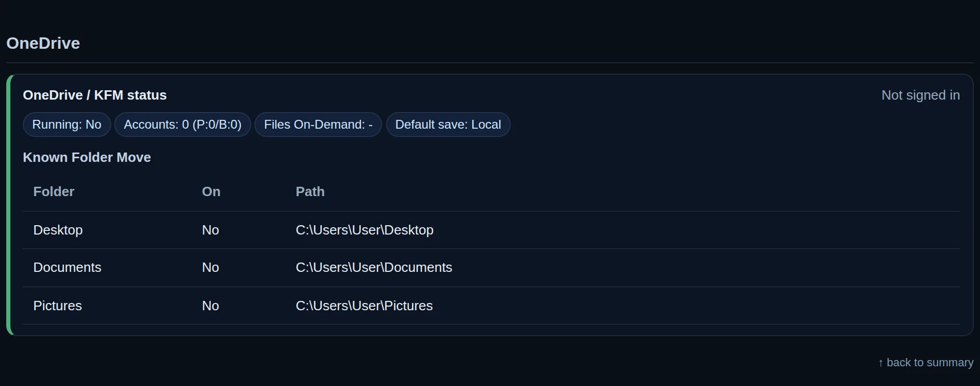This screenshot has height=386, width=980.
Task: Click the Not signed in status
Action: click(x=920, y=95)
